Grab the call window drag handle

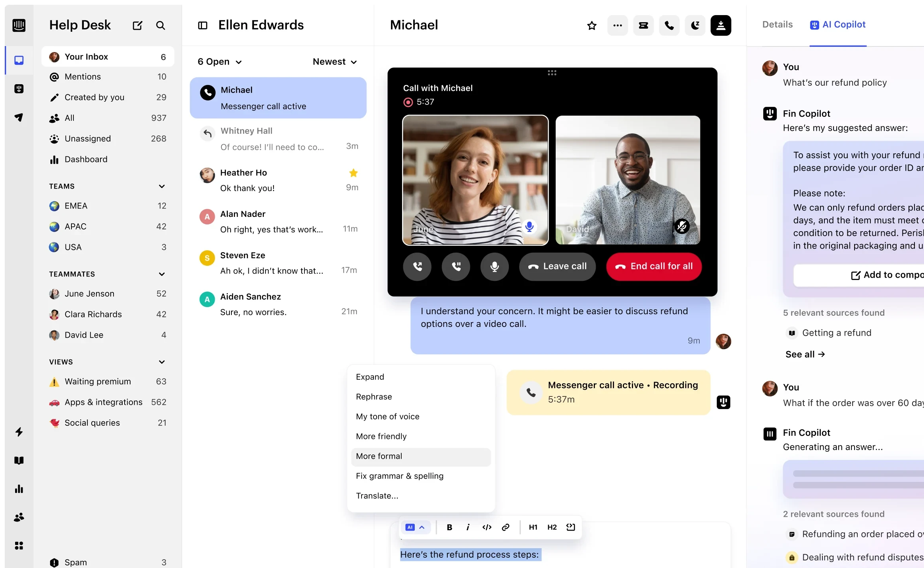coord(552,73)
